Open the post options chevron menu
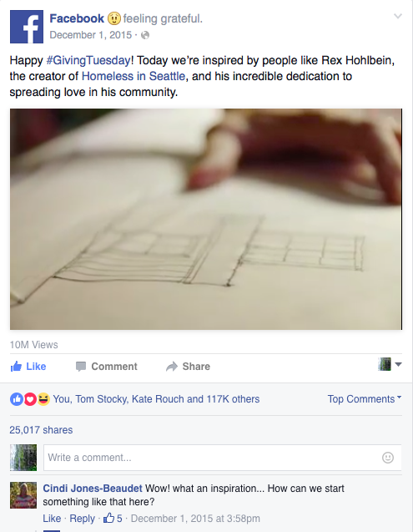Viewport: 413px width, 532px height. [398, 16]
